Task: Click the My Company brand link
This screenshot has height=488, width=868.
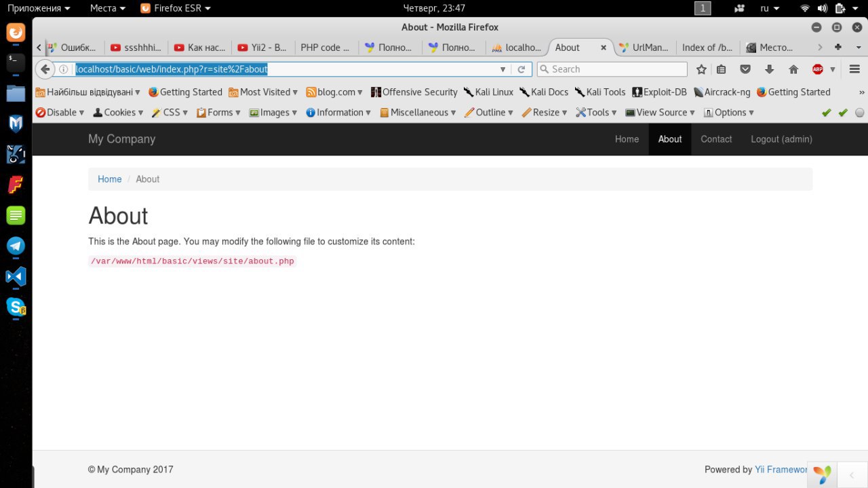Action: tap(122, 139)
